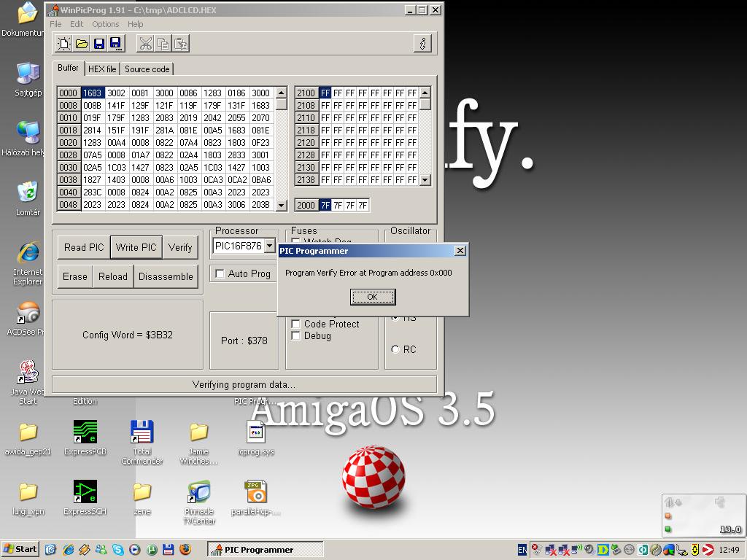Click the Verify button
The width and height of the screenshot is (747, 560).
pyautogui.click(x=180, y=247)
